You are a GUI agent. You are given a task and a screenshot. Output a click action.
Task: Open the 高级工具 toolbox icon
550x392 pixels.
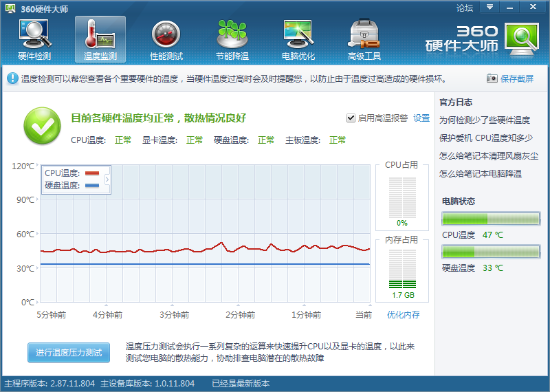click(x=364, y=39)
